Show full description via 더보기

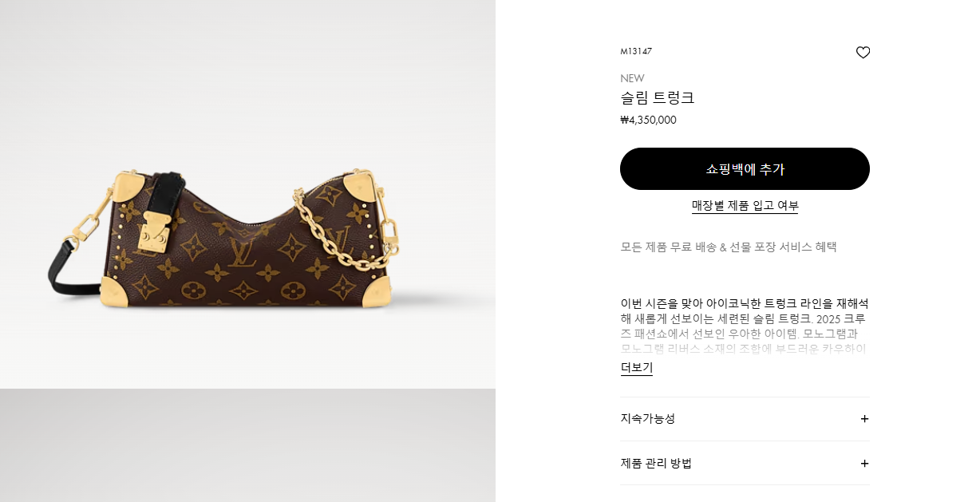click(636, 368)
